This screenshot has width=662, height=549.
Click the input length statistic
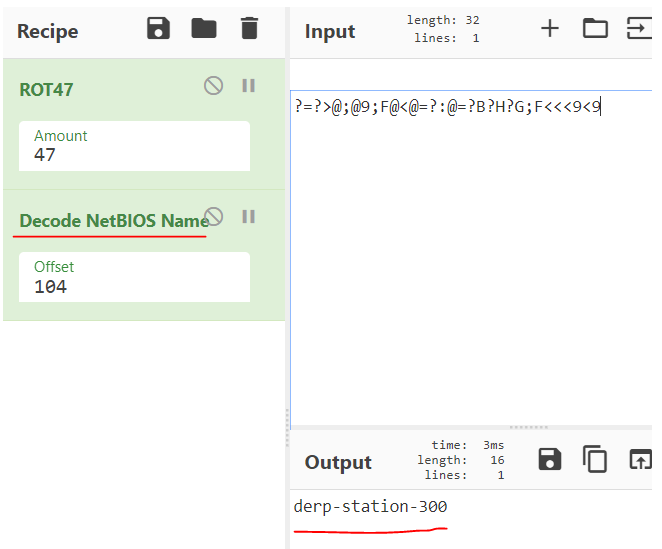point(443,20)
